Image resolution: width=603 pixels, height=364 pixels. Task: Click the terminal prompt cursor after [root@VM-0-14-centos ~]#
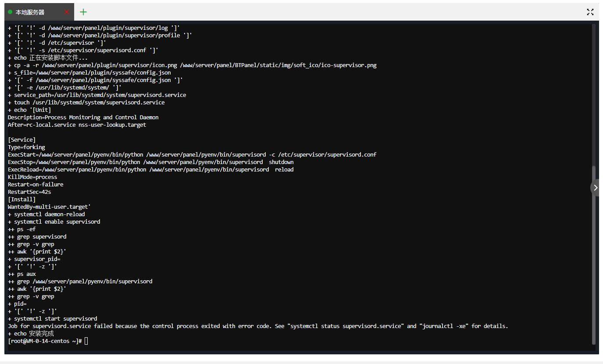pos(86,341)
